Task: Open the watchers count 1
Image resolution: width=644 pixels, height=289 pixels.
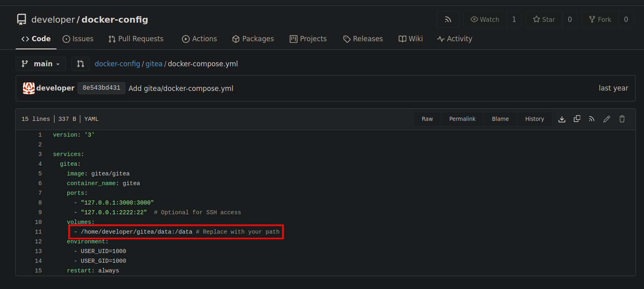Action: pos(514,19)
